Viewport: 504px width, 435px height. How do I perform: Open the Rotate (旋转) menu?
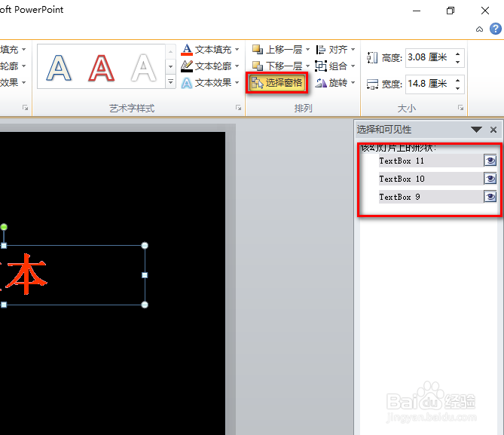click(x=335, y=83)
